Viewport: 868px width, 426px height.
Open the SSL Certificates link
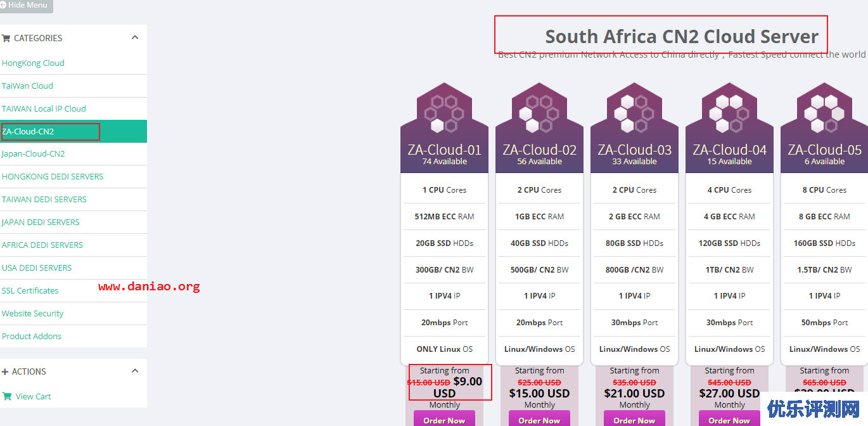coord(30,290)
